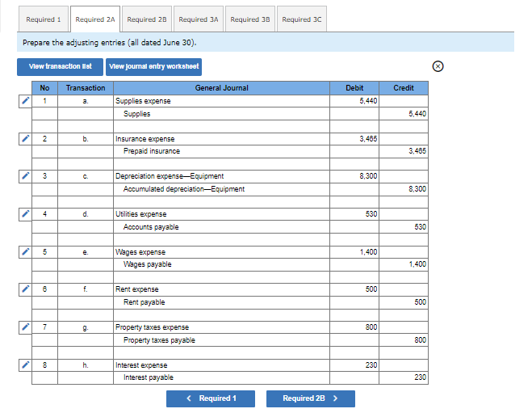Click the Utilities expense cell

221,214
